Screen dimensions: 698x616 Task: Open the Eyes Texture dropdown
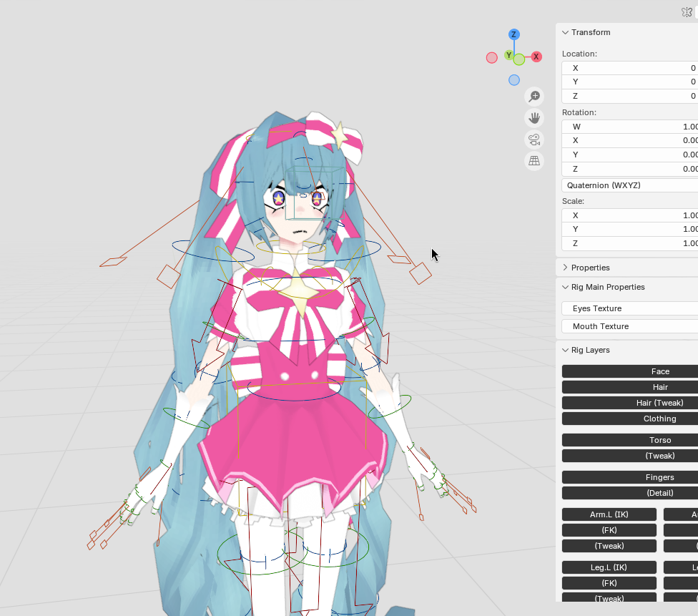click(630, 308)
